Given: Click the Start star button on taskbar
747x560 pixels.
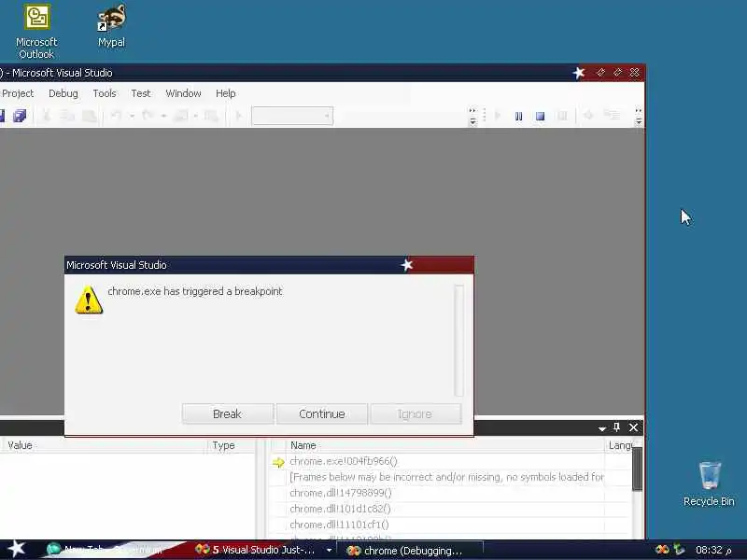Looking at the screenshot, I should point(16,550).
